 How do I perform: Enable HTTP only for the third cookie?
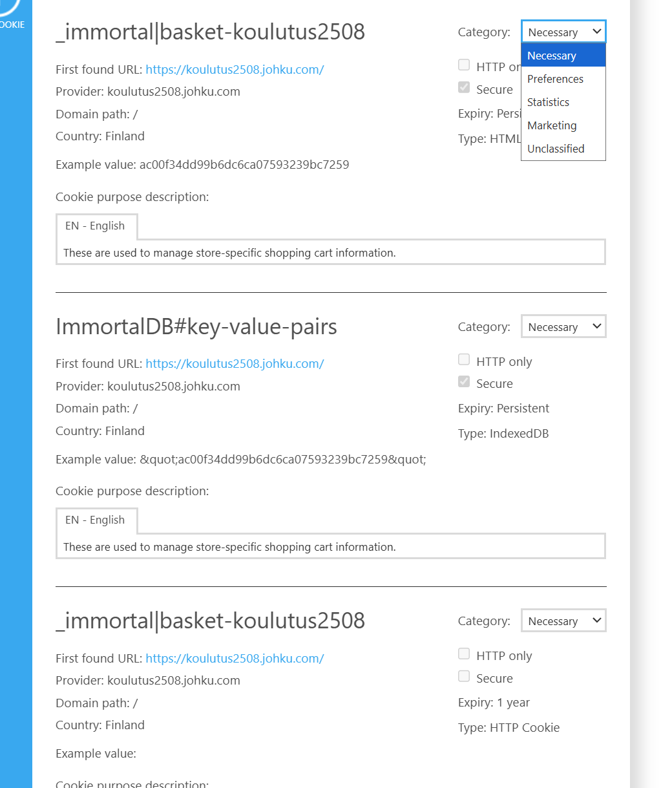click(x=464, y=654)
